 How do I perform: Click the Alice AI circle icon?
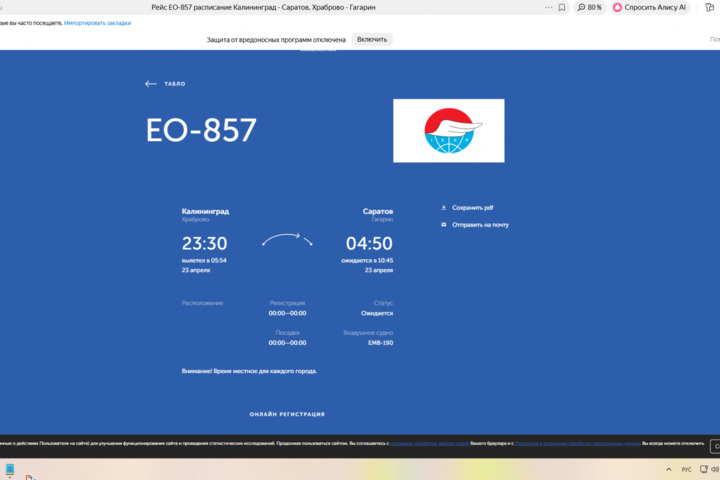click(x=618, y=7)
